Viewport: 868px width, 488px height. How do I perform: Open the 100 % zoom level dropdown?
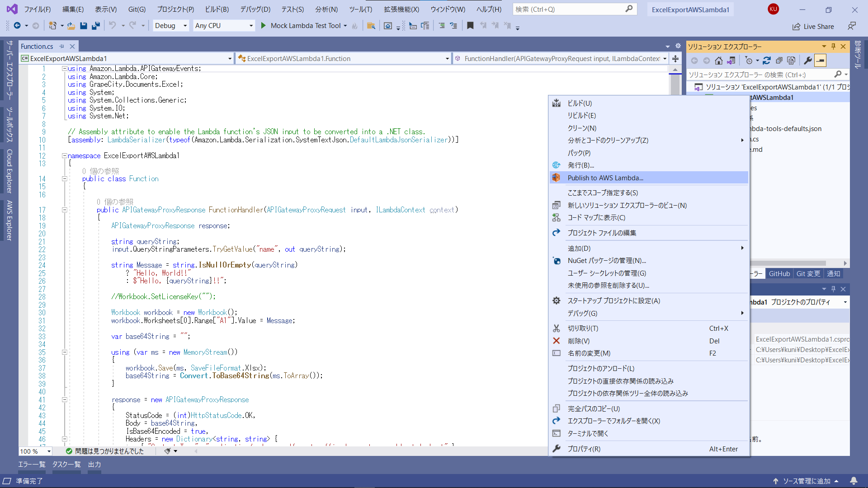point(35,451)
